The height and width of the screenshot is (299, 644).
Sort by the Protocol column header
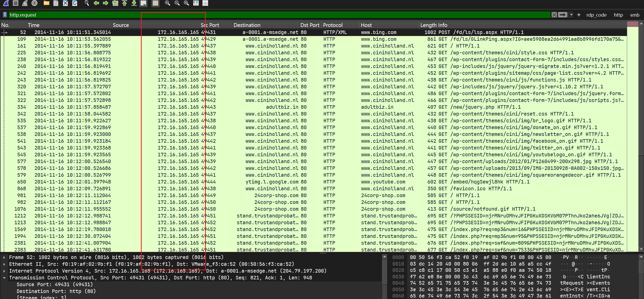point(333,25)
